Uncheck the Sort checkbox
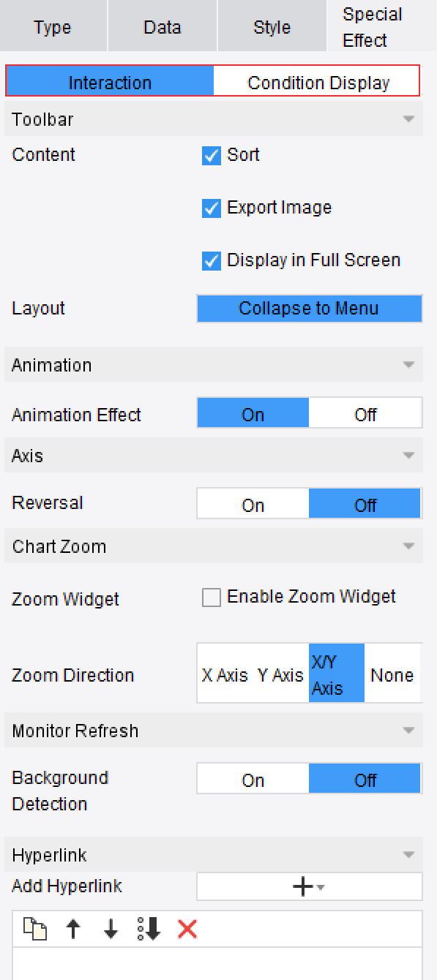Viewport: 437px width, 980px height. (211, 156)
